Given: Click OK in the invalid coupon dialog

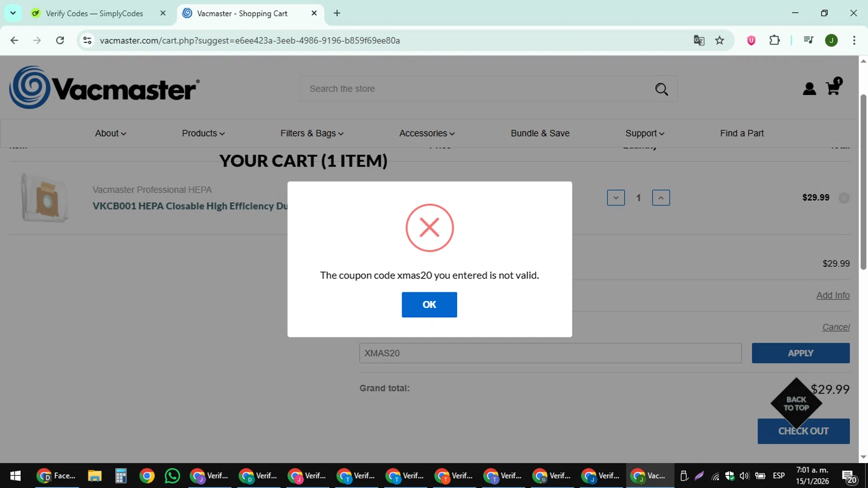Looking at the screenshot, I should tap(429, 304).
